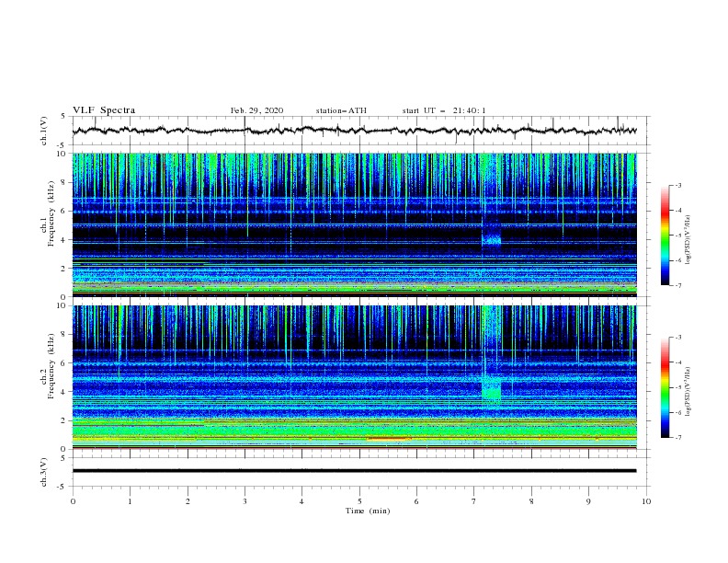Click the ch.1 spectrogram color scale bar
This screenshot has height=563, width=728.
665,236
